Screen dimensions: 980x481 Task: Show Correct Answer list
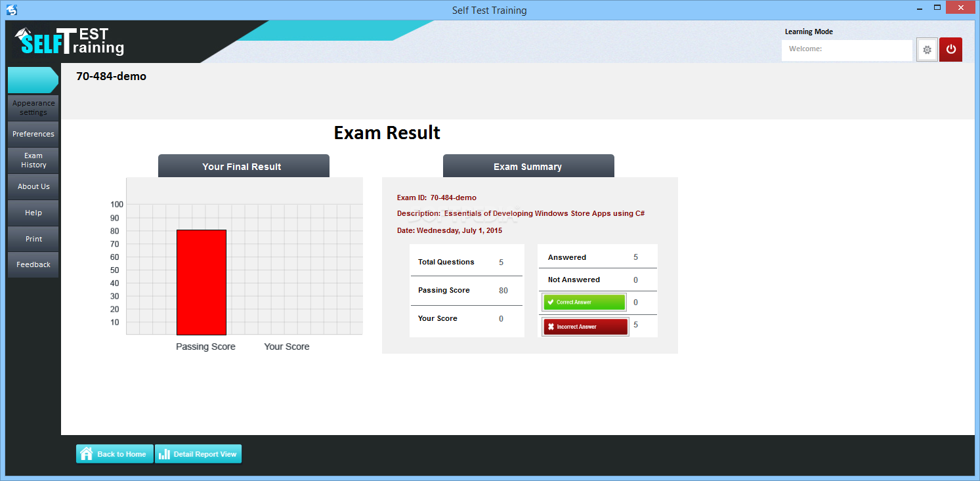[x=584, y=303]
